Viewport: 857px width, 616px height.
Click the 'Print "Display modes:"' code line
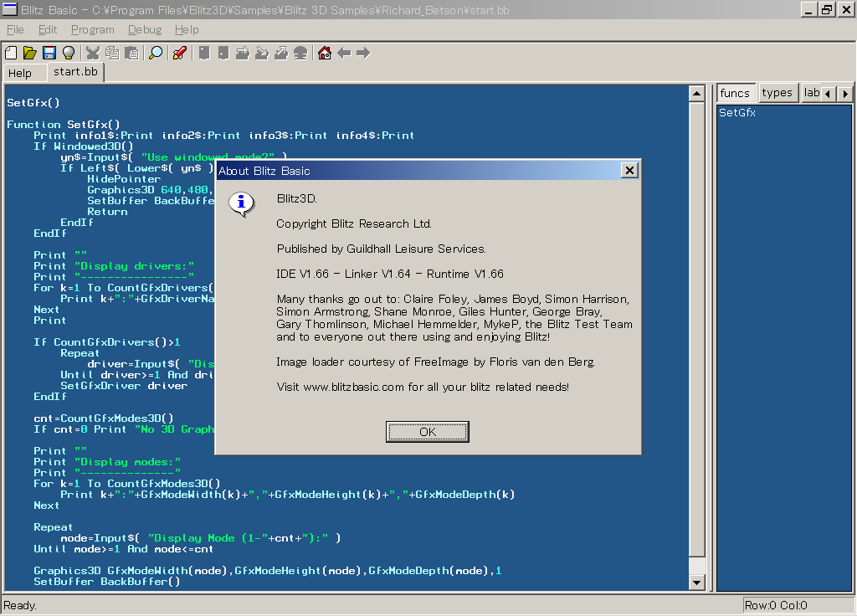click(x=107, y=462)
